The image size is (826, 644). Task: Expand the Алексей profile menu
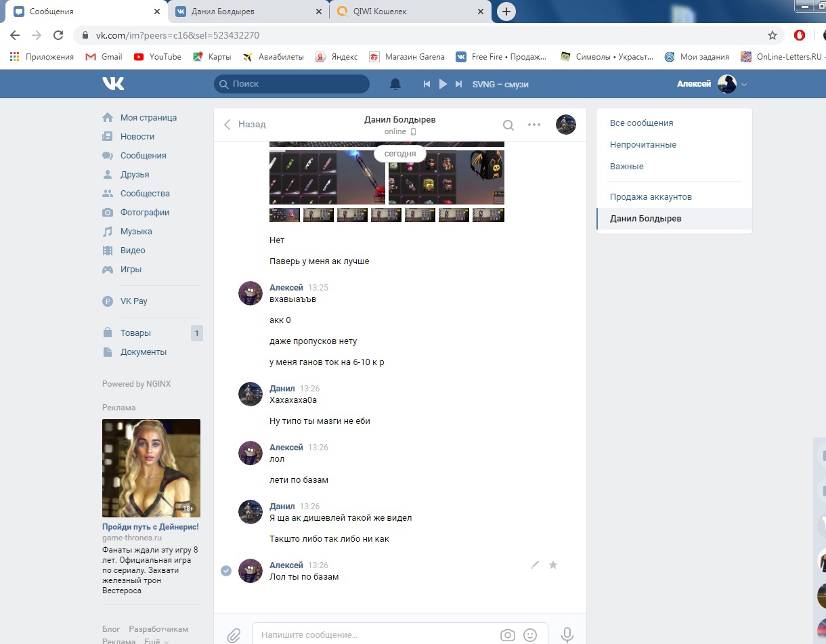(744, 85)
